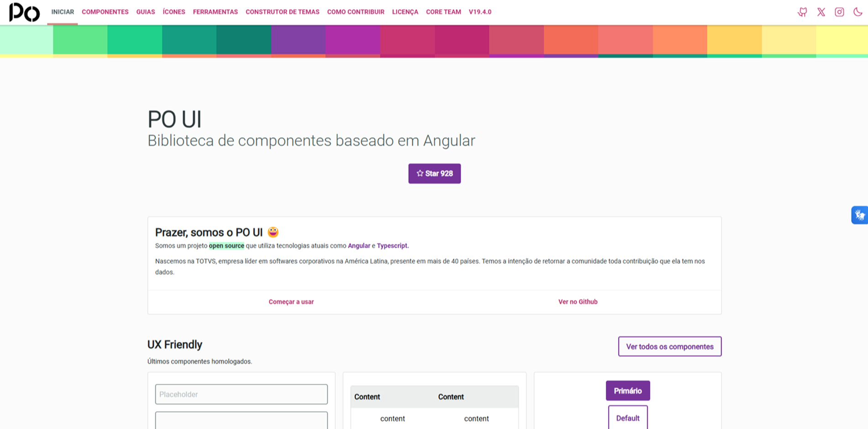Image resolution: width=868 pixels, height=429 pixels.
Task: Focus the empty input below Placeholder
Action: point(242,420)
